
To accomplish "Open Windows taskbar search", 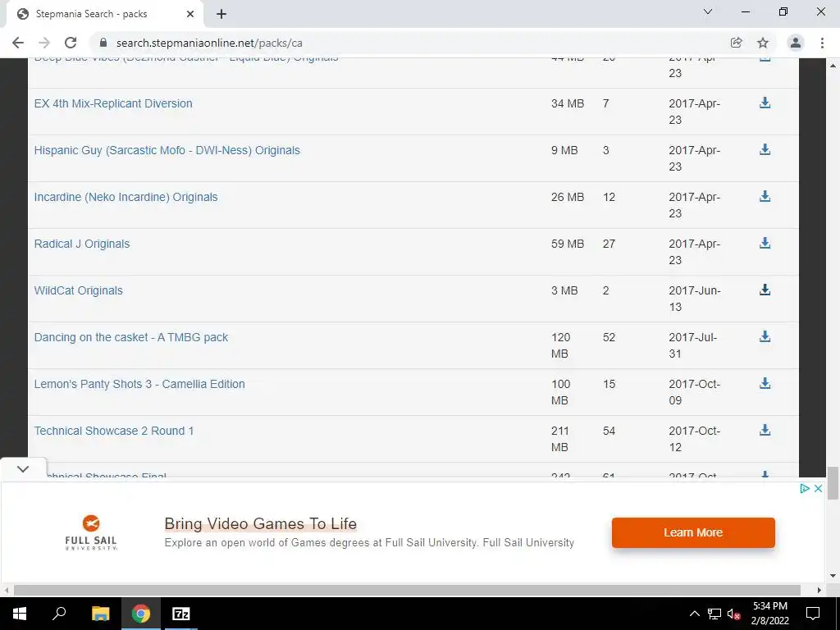I will 59,614.
